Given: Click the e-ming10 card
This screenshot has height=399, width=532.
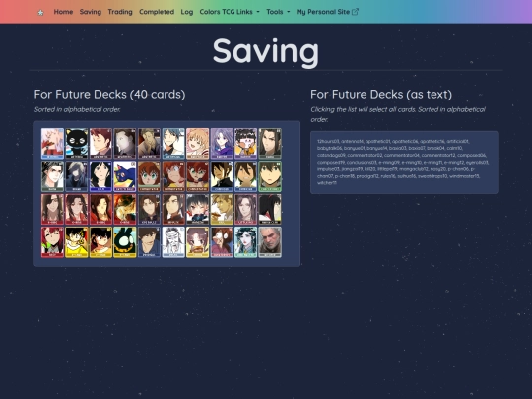Looking at the screenshot, I should 77,209.
